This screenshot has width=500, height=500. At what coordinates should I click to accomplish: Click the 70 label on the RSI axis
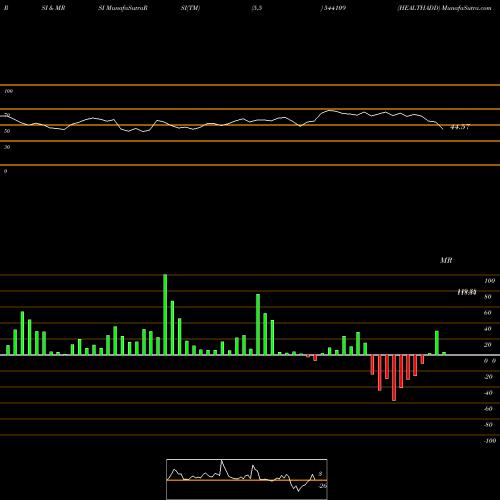[x=7, y=115]
